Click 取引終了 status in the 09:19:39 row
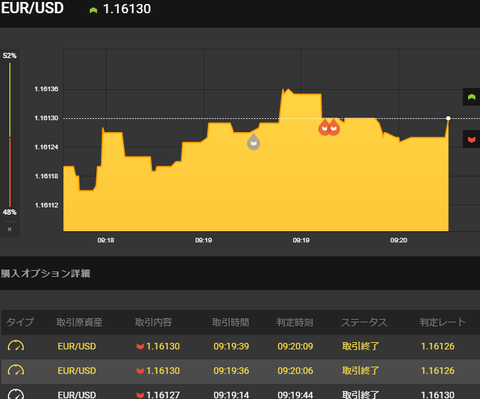Screen dimensions: 480x399 coord(361,346)
